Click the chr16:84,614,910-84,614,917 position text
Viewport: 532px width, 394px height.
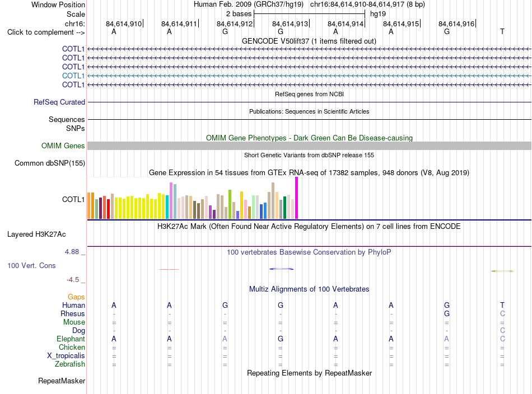coord(367,4)
